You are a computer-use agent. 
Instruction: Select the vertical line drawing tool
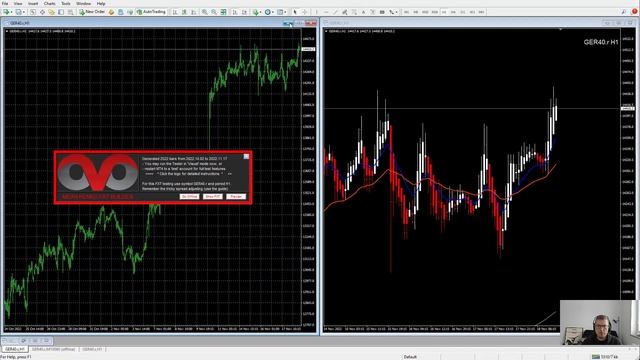pyautogui.click(x=317, y=12)
